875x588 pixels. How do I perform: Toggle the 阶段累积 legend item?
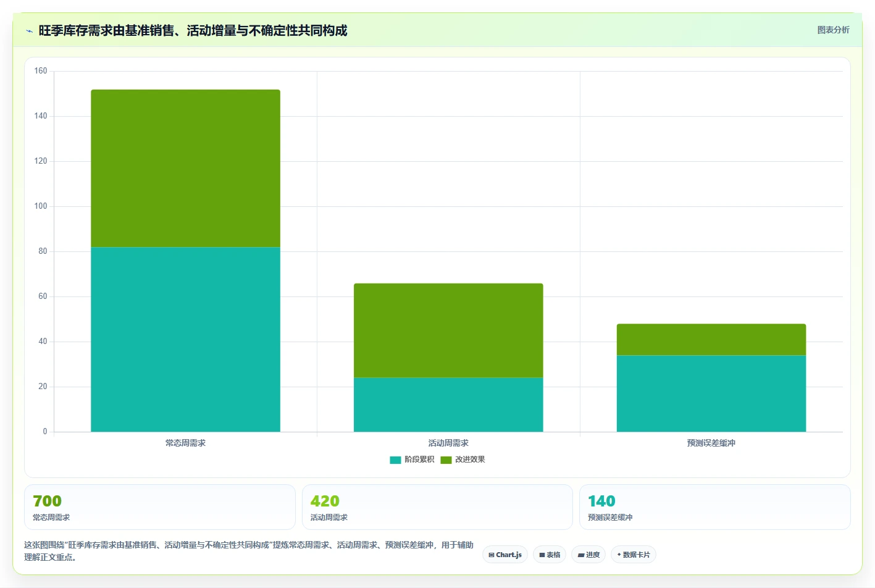pyautogui.click(x=412, y=460)
